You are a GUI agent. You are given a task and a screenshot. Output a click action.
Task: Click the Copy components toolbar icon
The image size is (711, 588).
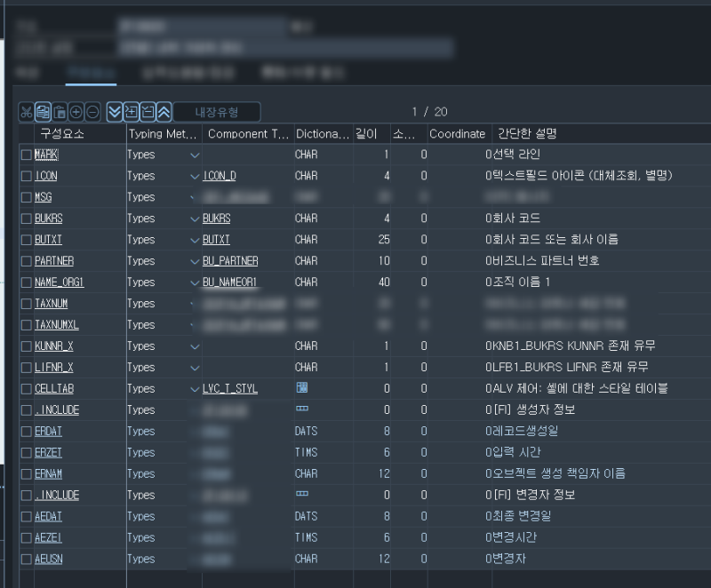coord(44,111)
